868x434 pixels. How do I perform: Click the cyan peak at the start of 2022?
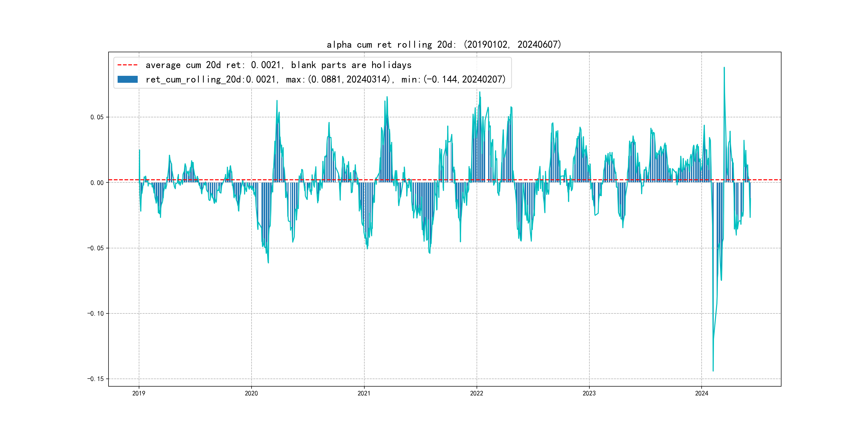click(480, 92)
